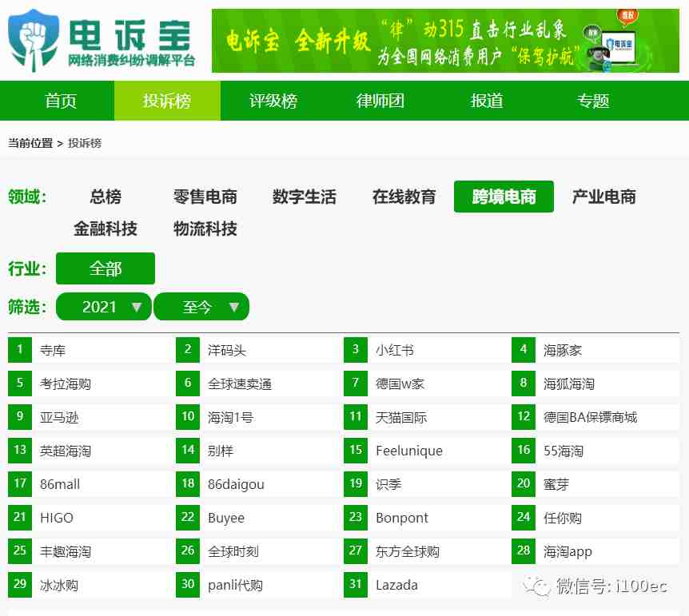Select the 产业电商 field filter
Image resolution: width=689 pixels, height=616 pixels.
(603, 197)
